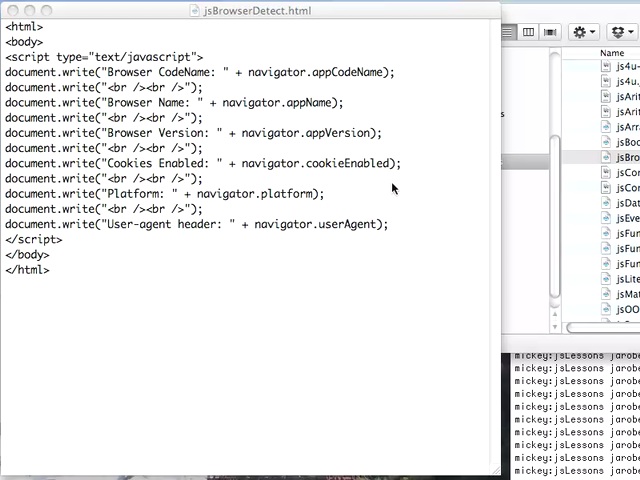
Task: Click the navigator.platform code line
Action: tap(164, 194)
